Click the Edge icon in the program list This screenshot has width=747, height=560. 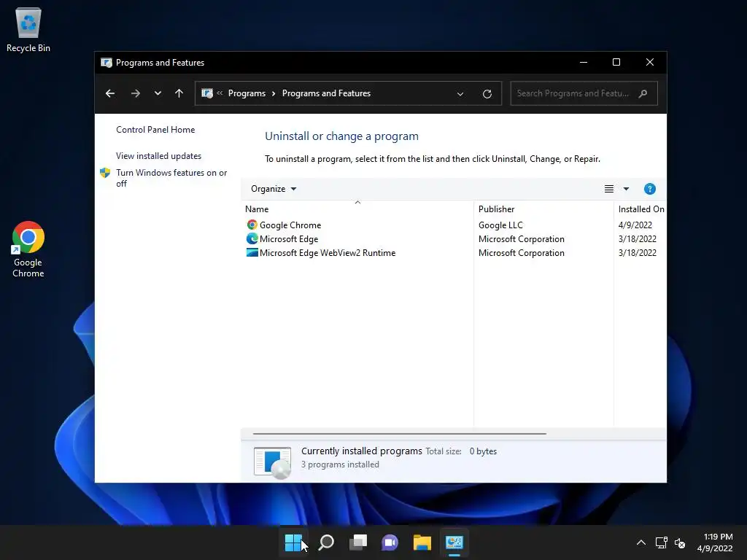point(252,238)
